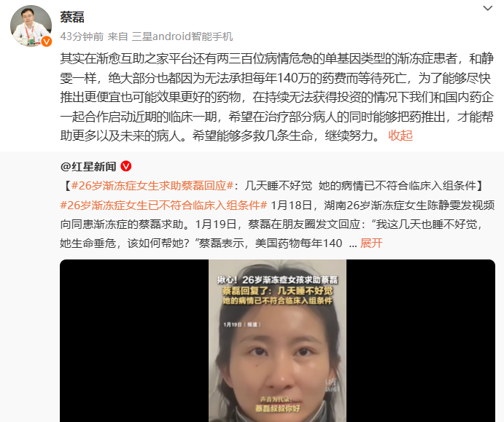This screenshot has width=504, height=422.
Task: Open hashtag #26岁渐冻症女生已不符合临床入组条件#
Action: 163,205
